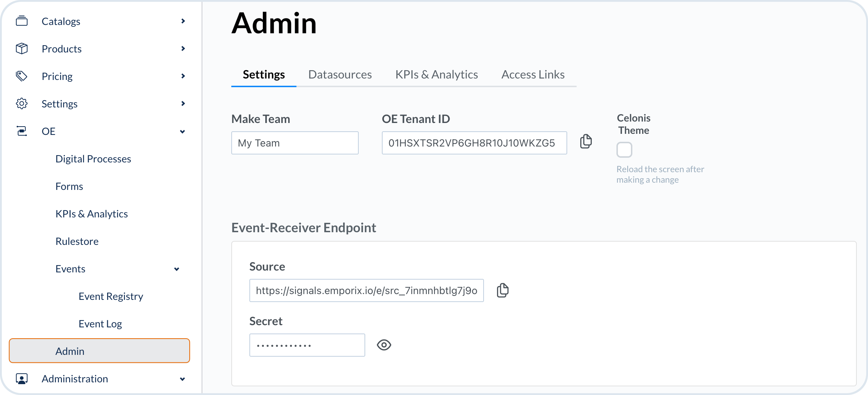Viewport: 868px width, 395px height.
Task: Collapse the Events submenu arrow
Action: pos(177,269)
